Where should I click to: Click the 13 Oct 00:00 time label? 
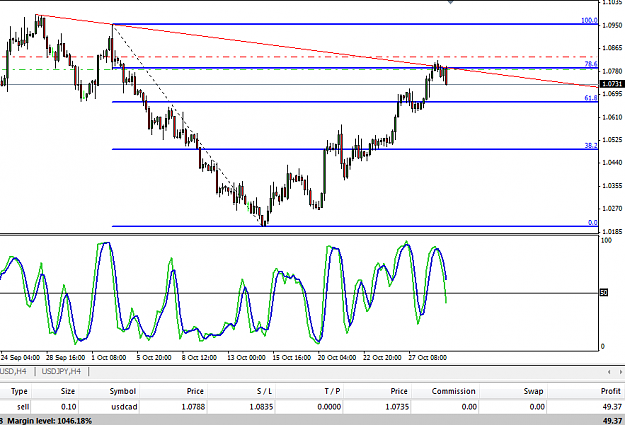pyautogui.click(x=246, y=358)
